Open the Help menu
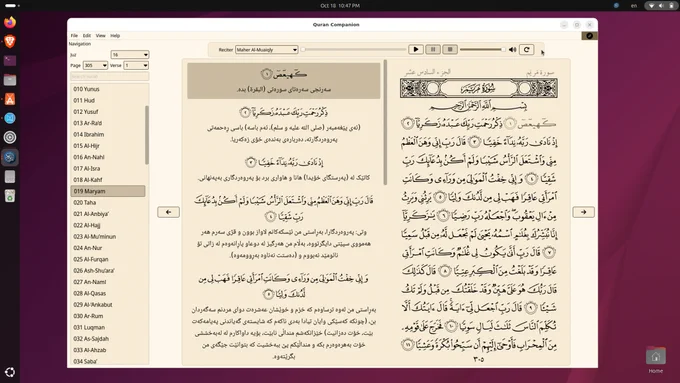680x383 pixels. 115,36
